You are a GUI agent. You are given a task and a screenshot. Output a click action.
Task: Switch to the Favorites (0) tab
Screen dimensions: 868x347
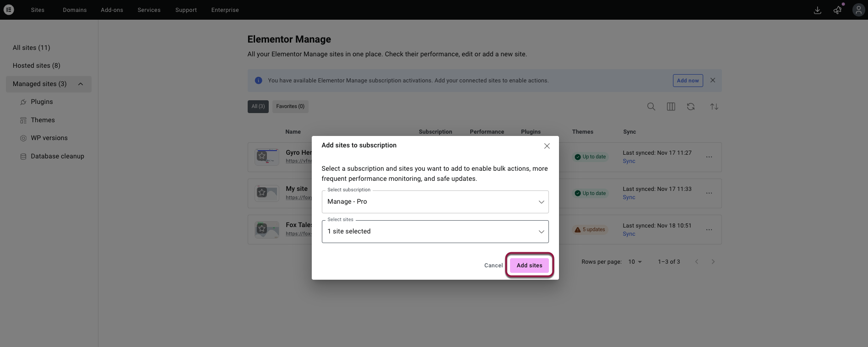(290, 106)
